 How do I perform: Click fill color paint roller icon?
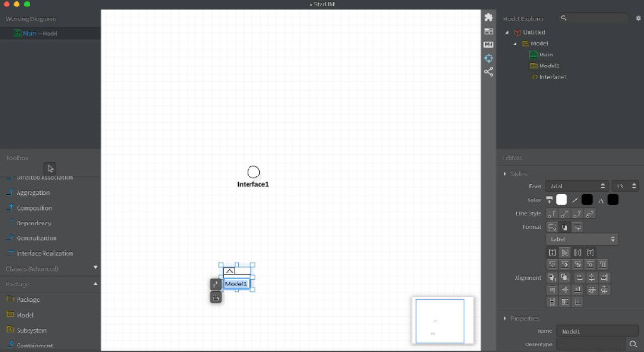click(550, 200)
